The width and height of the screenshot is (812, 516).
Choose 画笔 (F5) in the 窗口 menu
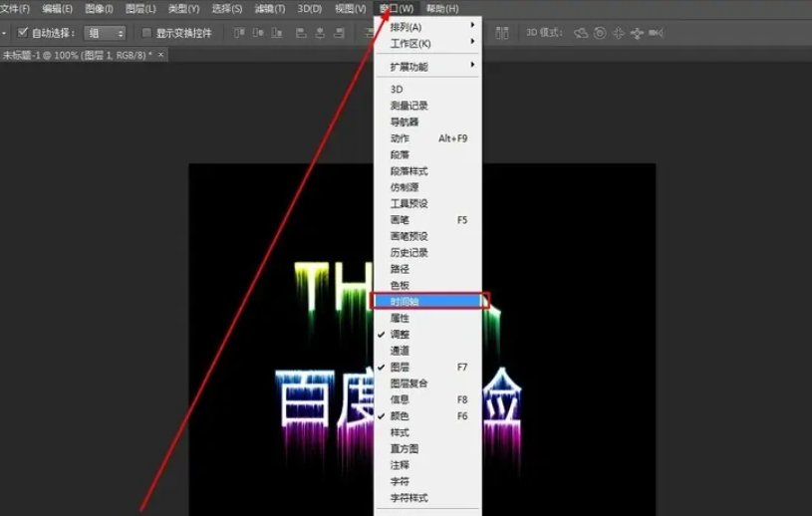(427, 220)
